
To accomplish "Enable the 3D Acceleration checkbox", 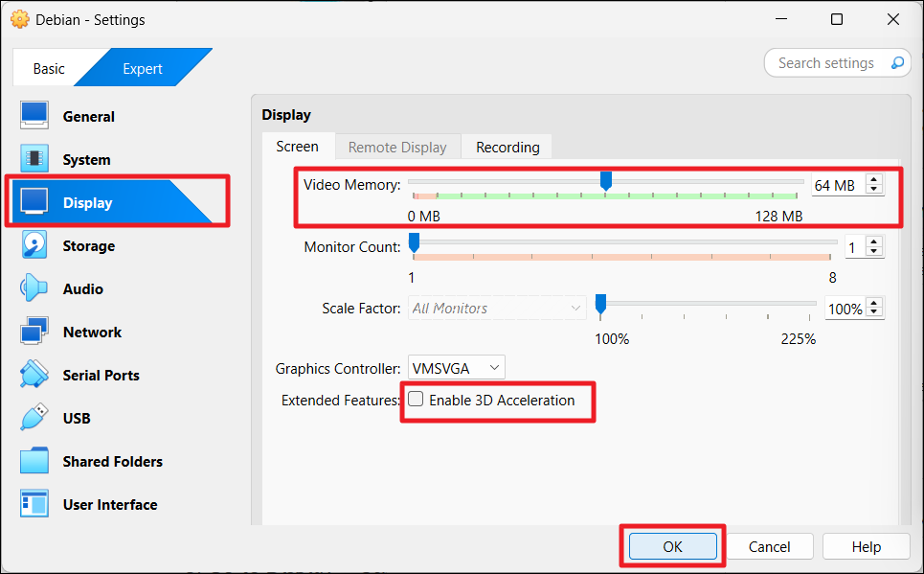I will (417, 400).
